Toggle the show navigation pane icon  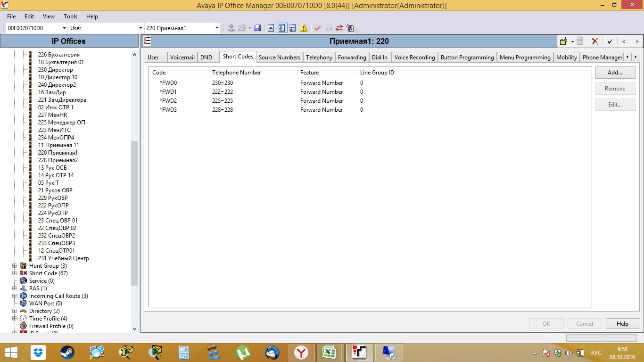tap(282, 28)
